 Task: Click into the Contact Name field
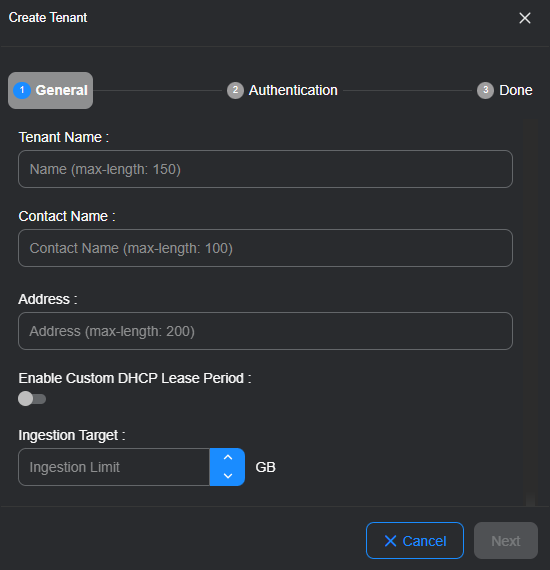[265, 248]
